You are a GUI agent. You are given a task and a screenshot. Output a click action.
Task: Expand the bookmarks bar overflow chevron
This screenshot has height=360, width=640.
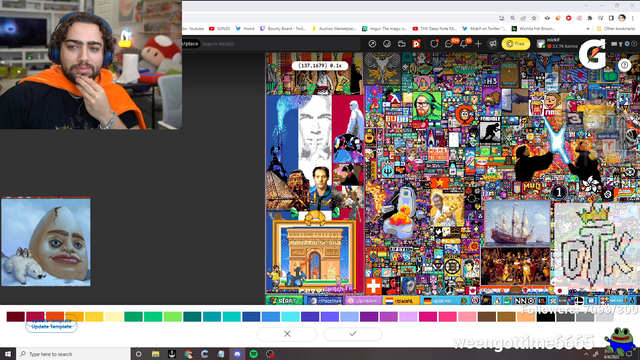[588, 29]
